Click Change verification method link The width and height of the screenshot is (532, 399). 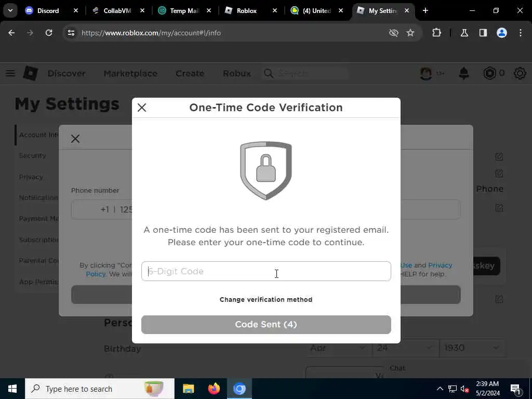[266, 300]
